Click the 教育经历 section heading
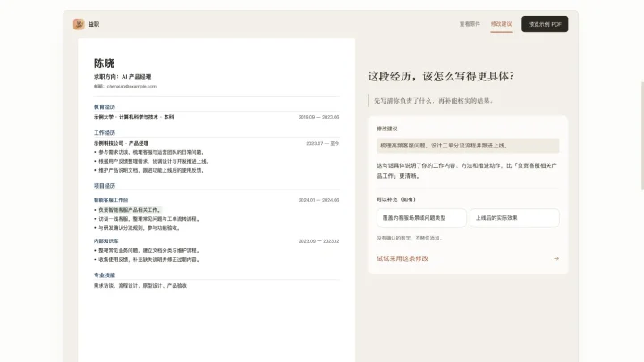This screenshot has height=362, width=644. 105,106
